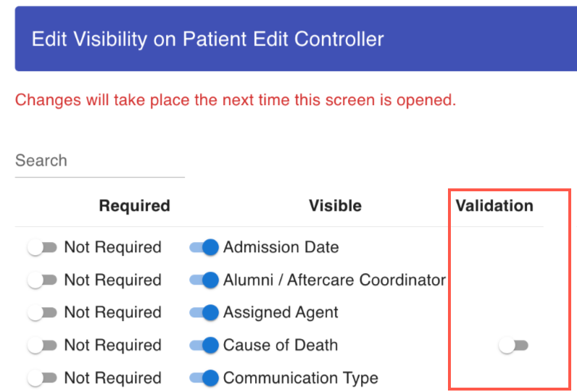The image size is (577, 392).
Task: Hide the Cause of Death field
Action: 204,346
